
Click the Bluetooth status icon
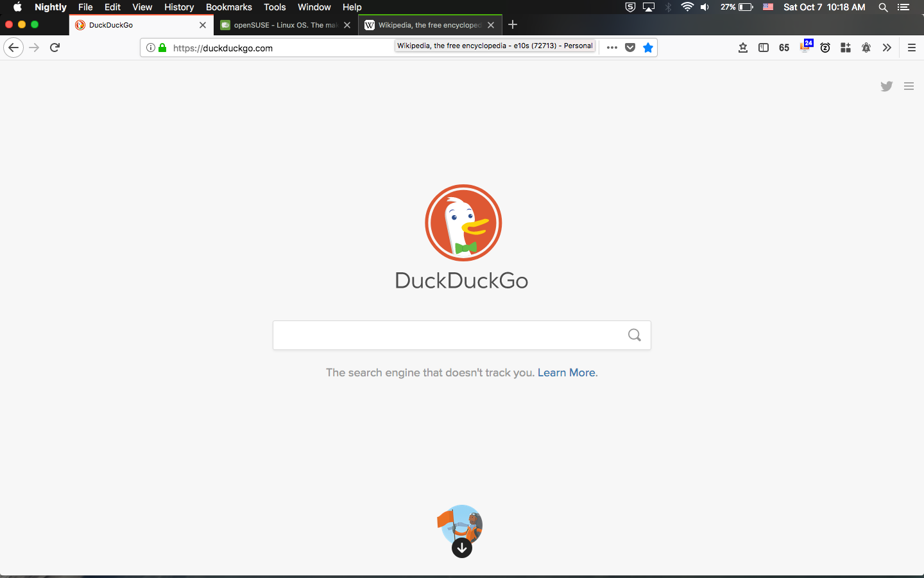[668, 7]
